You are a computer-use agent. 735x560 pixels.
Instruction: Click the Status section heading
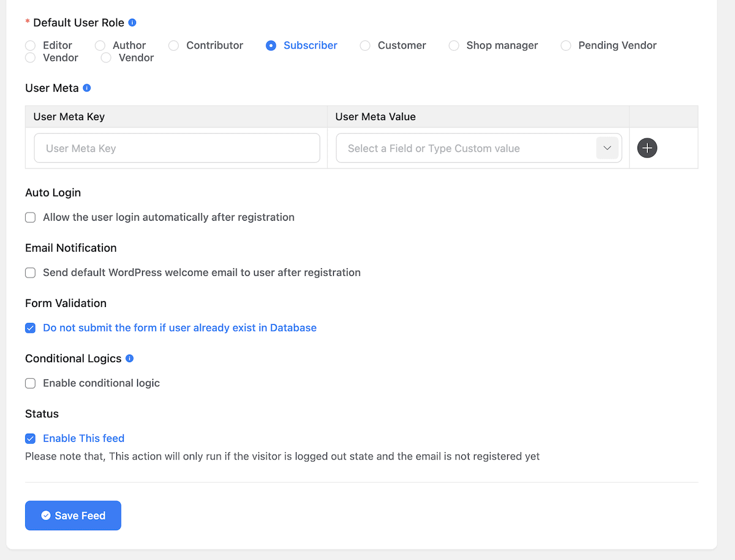click(x=42, y=414)
